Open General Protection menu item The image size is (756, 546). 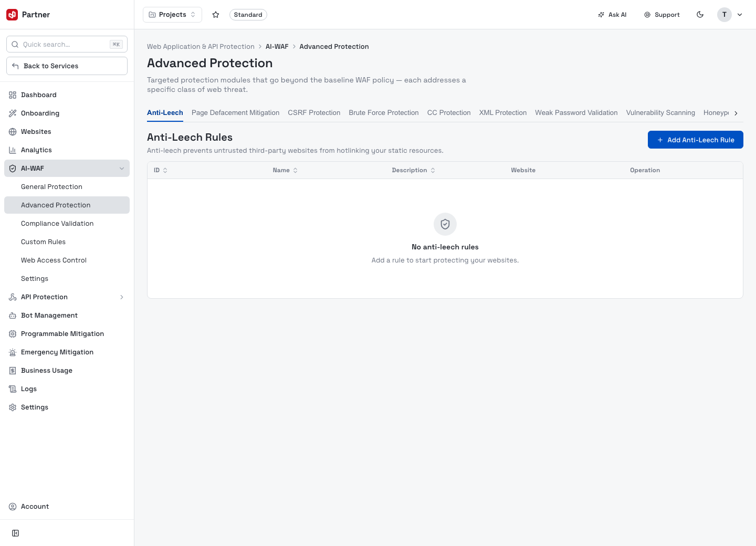[x=67, y=187]
